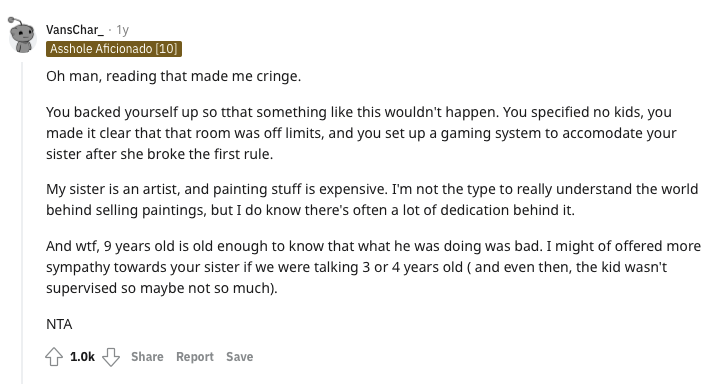The image size is (722, 384).
Task: Click the paragraph starting 'My sister is an artist'
Action: point(372,199)
